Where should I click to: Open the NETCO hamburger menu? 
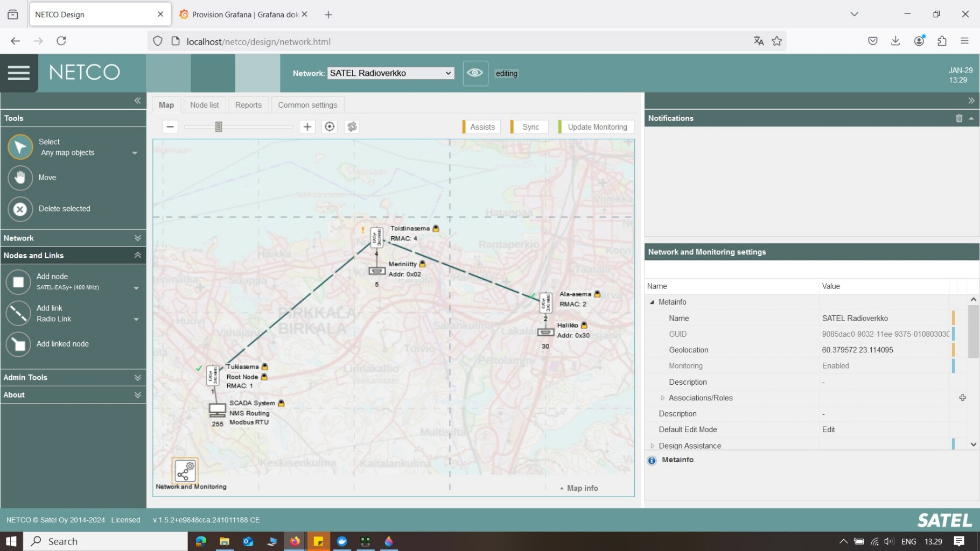[x=19, y=73]
